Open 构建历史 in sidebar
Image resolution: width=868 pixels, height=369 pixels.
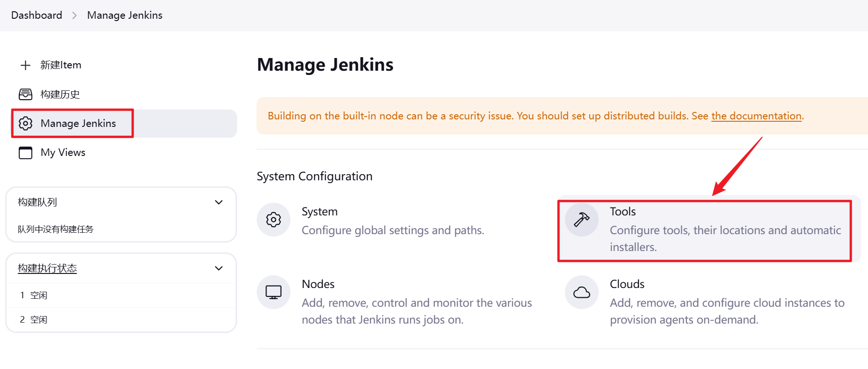tap(60, 94)
